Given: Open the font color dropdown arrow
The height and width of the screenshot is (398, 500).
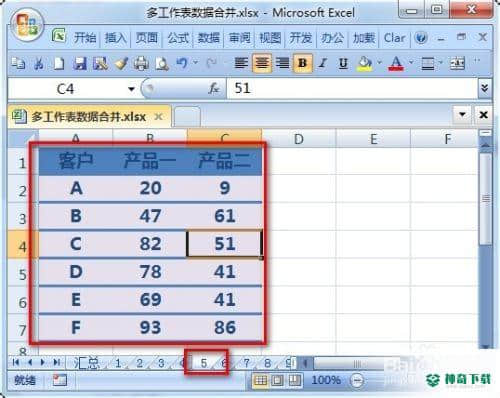Looking at the screenshot, I should 411,62.
